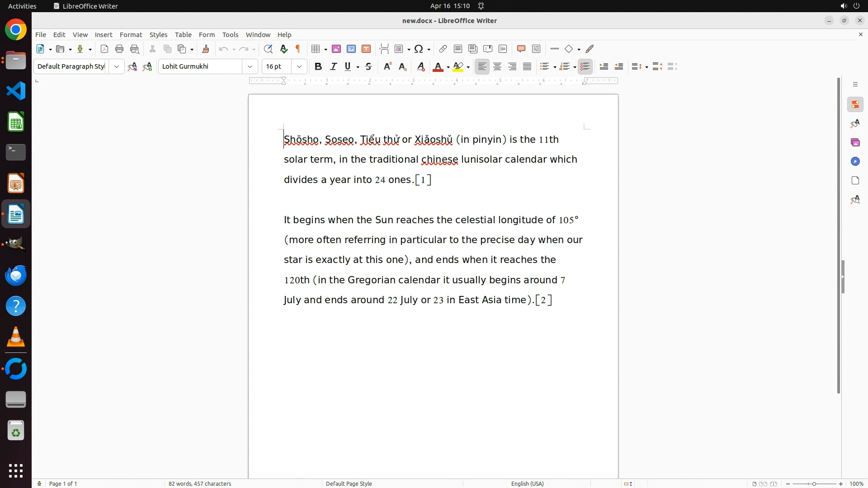Open the Tools menu
The width and height of the screenshot is (868, 488).
click(230, 35)
